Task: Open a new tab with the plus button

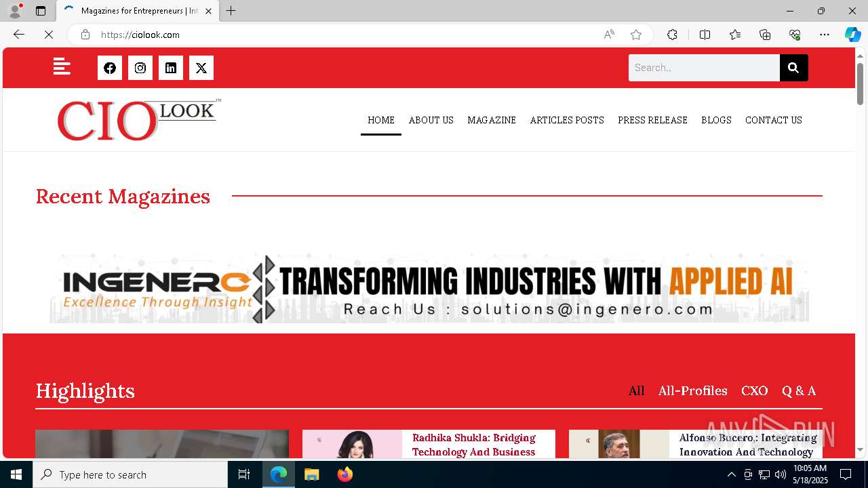Action: pyautogui.click(x=231, y=11)
